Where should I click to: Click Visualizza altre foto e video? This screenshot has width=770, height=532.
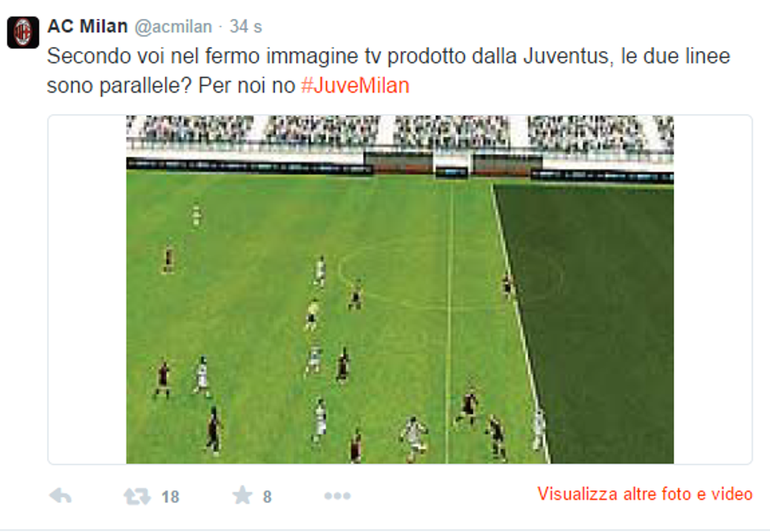pyautogui.click(x=645, y=493)
